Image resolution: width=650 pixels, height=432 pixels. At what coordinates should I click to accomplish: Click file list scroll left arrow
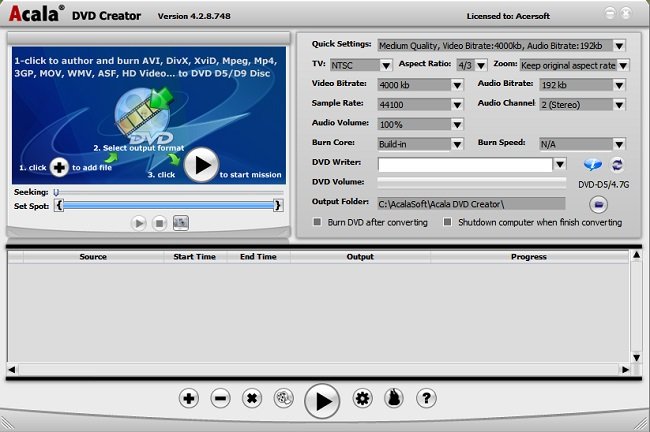pyautogui.click(x=12, y=369)
